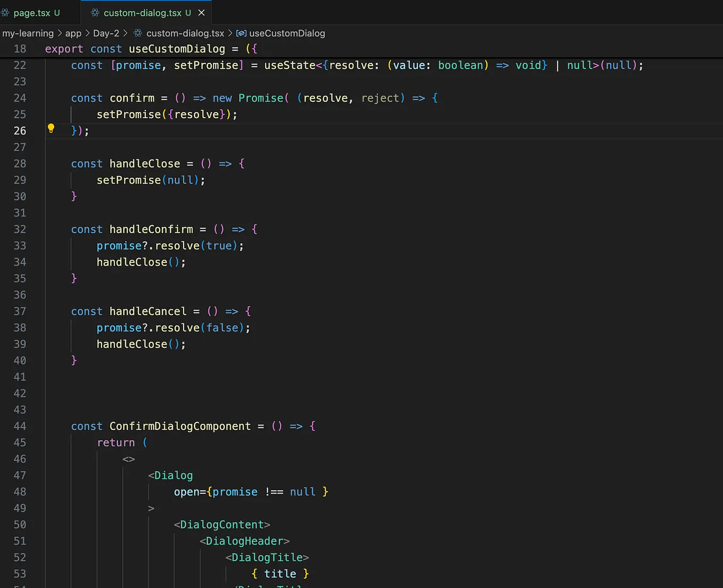Click the U untracked indicator on page.tsx tab
Screen dimensions: 723x588
(x=56, y=13)
